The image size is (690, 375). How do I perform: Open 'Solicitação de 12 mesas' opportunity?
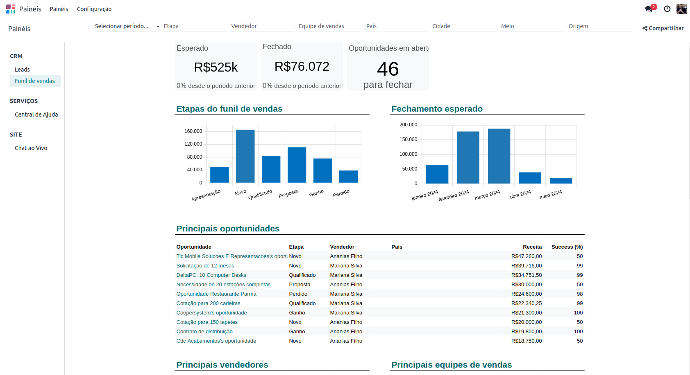[205, 266]
